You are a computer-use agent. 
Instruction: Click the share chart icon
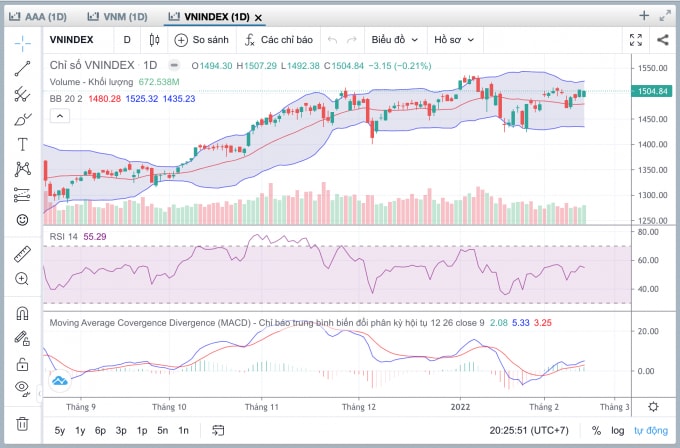[x=662, y=40]
